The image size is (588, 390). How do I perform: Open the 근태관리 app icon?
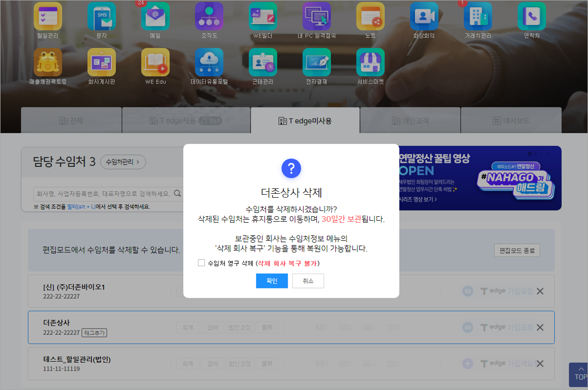[263, 62]
